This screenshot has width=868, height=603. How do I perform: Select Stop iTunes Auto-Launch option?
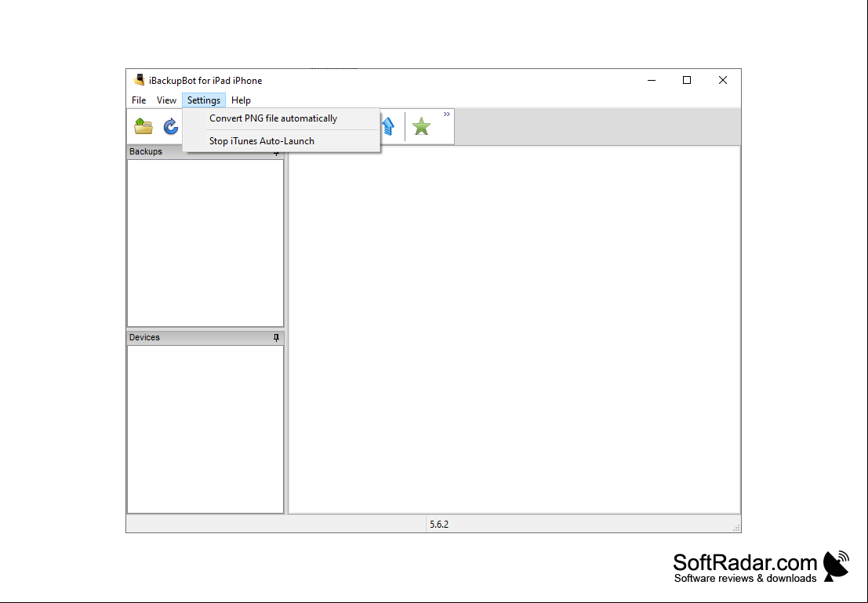[281, 141]
